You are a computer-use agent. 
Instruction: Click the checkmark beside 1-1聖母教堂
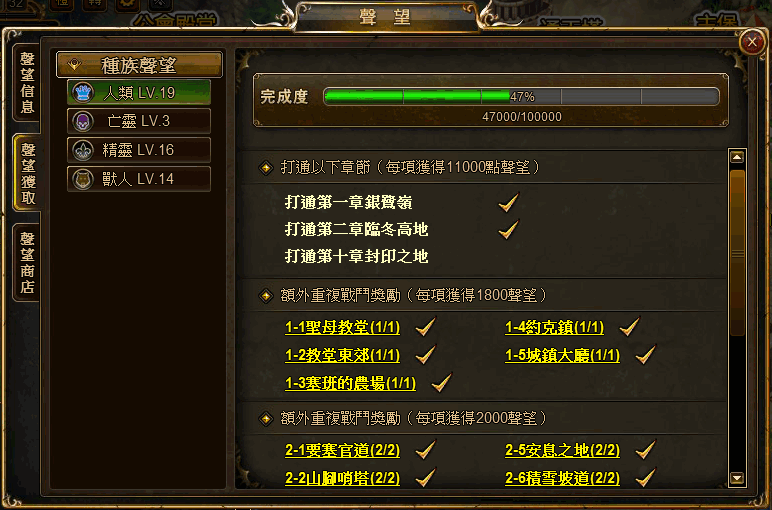425,326
